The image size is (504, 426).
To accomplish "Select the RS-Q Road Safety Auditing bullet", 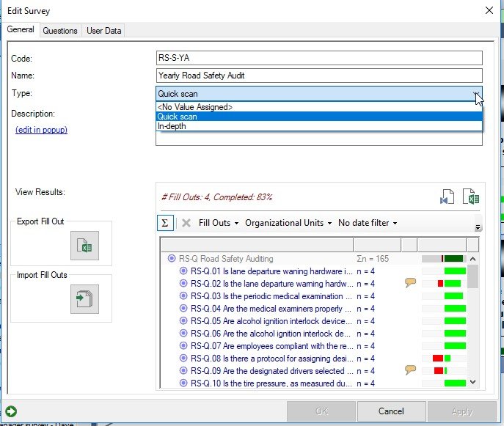I will tap(172, 259).
